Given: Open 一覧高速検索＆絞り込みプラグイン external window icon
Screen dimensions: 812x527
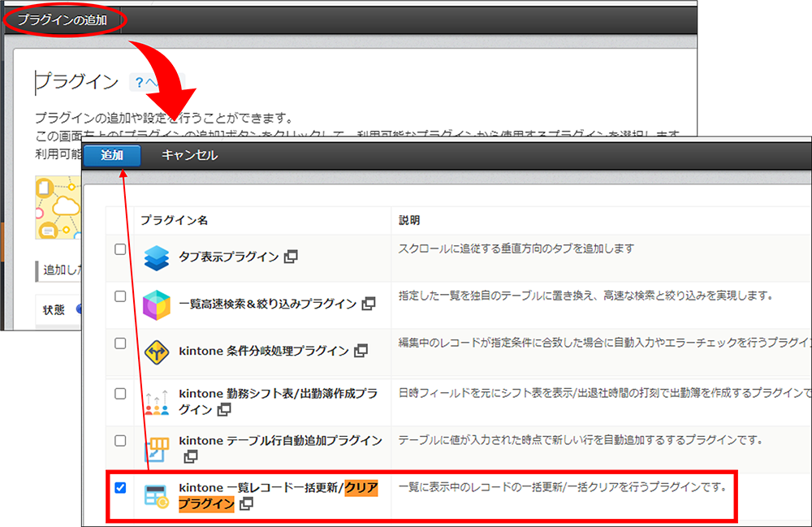Looking at the screenshot, I should tap(369, 304).
